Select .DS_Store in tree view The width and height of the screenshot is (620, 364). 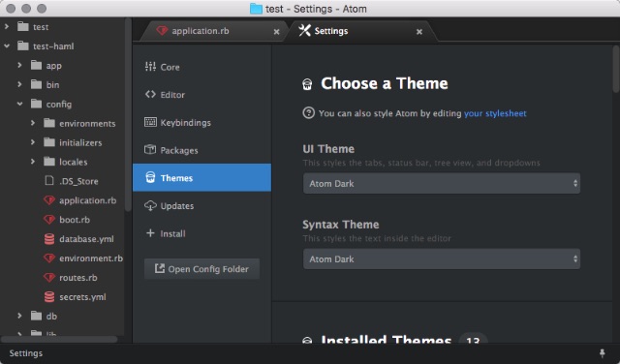click(78, 181)
